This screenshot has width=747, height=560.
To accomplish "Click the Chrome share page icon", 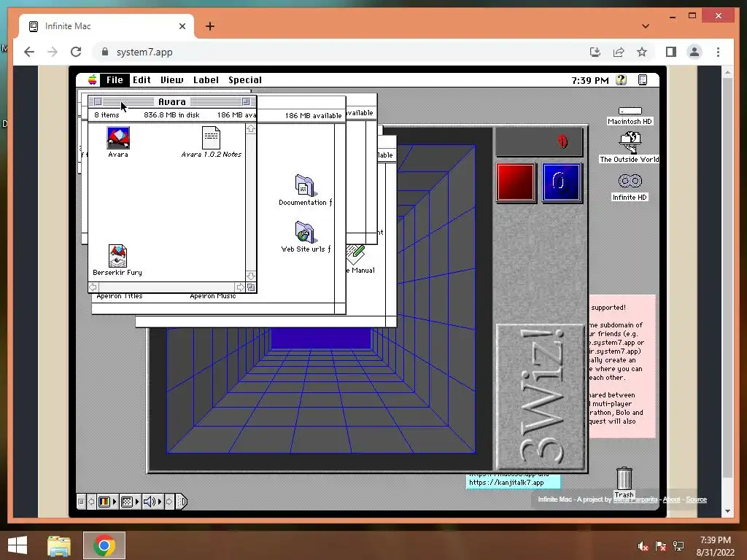I will point(619,52).
